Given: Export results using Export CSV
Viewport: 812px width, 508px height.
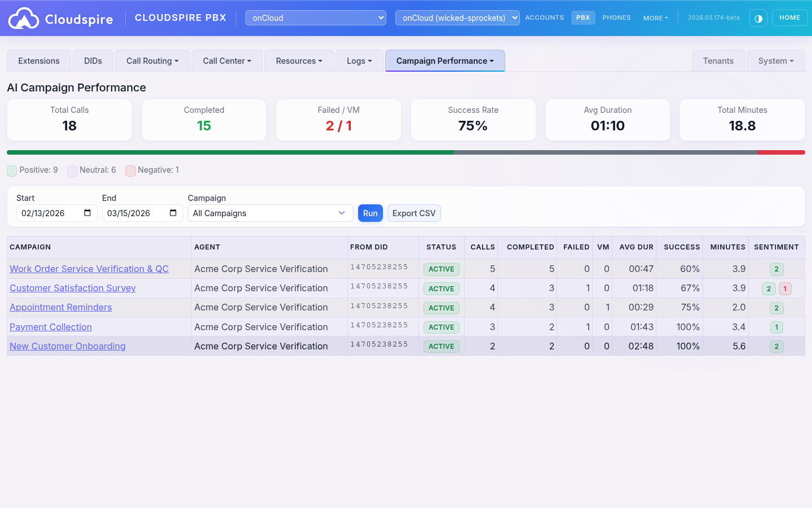Looking at the screenshot, I should pos(414,213).
